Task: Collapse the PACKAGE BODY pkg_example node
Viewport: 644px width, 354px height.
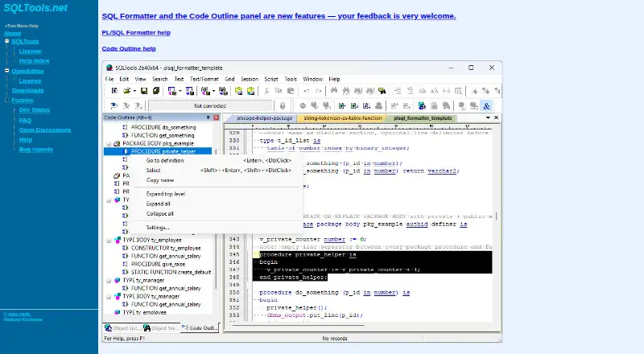Action: click(109, 144)
